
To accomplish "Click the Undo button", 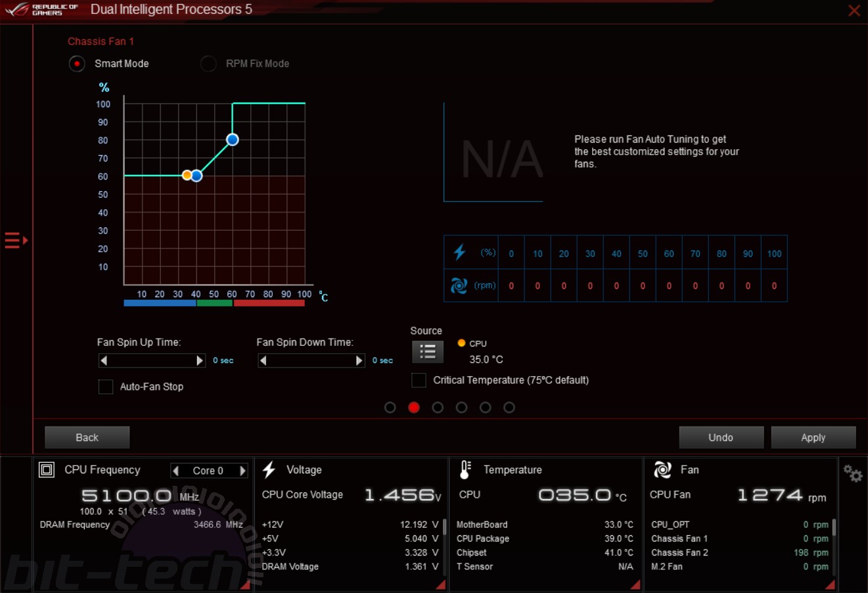I will coord(721,437).
